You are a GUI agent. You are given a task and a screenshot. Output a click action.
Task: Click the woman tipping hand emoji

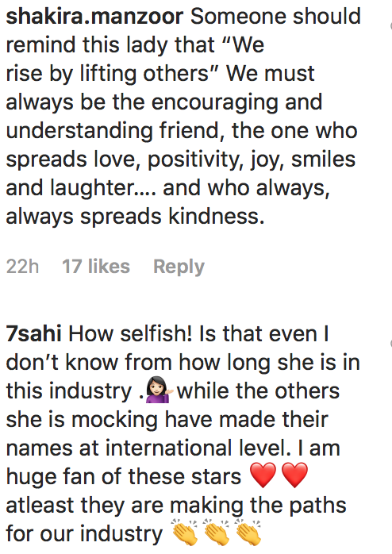(159, 390)
